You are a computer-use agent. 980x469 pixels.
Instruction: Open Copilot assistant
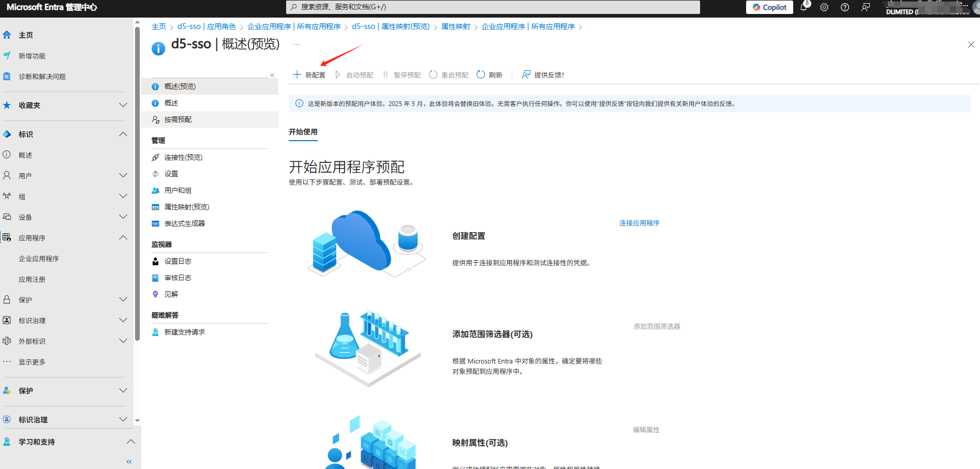[769, 7]
